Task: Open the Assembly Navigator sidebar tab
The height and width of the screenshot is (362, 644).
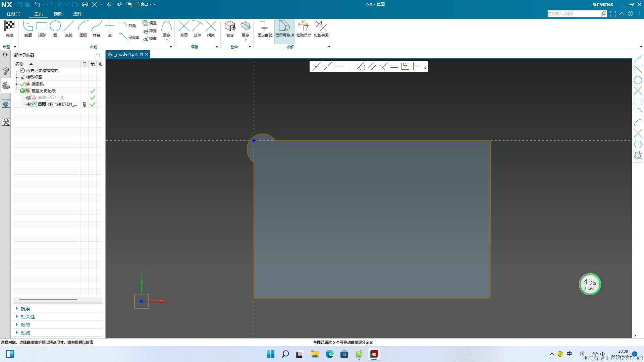Action: point(6,71)
